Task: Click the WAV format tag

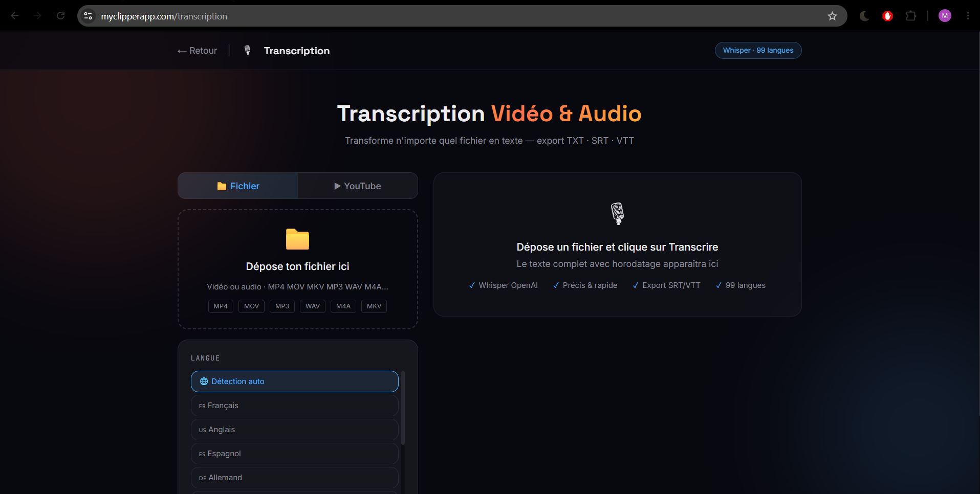Action: (313, 306)
